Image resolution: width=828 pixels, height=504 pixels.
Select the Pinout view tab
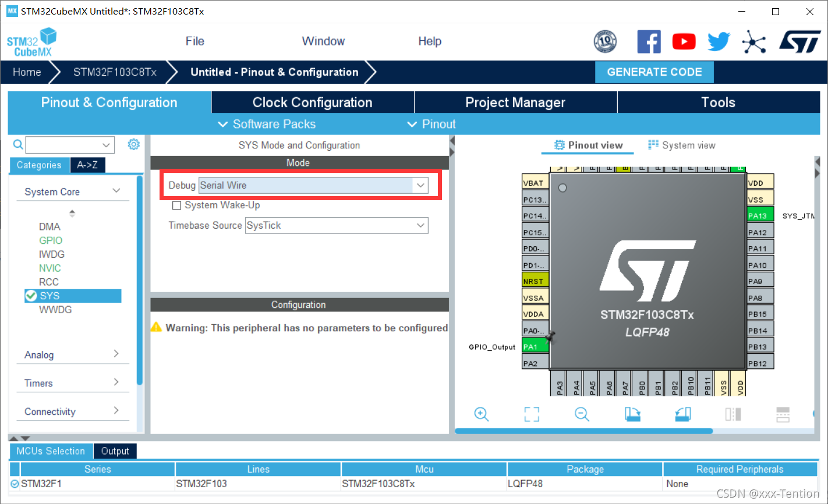[588, 145]
